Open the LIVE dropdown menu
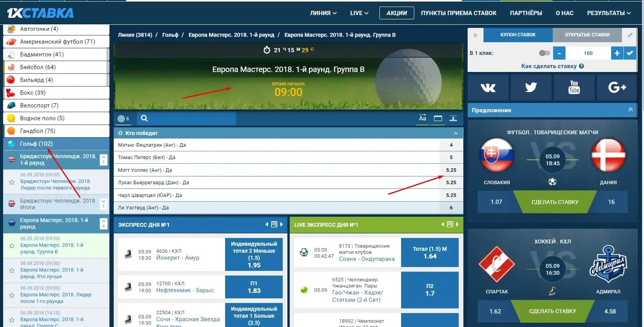 pyautogui.click(x=359, y=13)
